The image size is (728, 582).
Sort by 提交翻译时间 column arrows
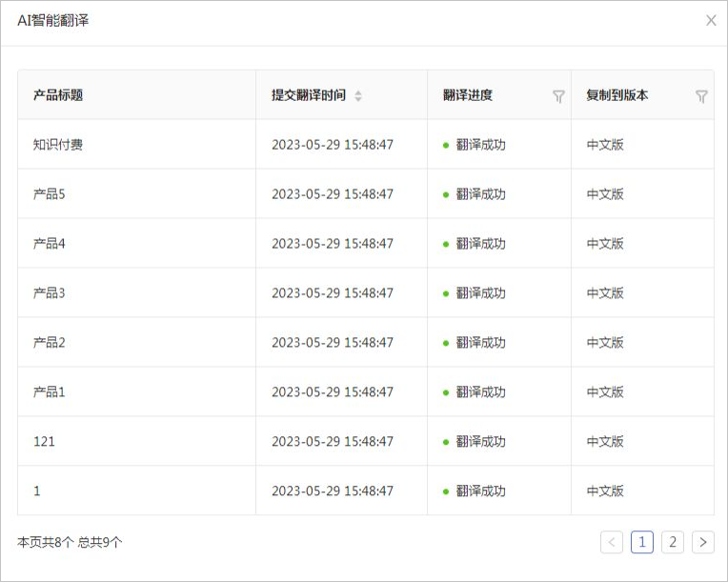[358, 96]
